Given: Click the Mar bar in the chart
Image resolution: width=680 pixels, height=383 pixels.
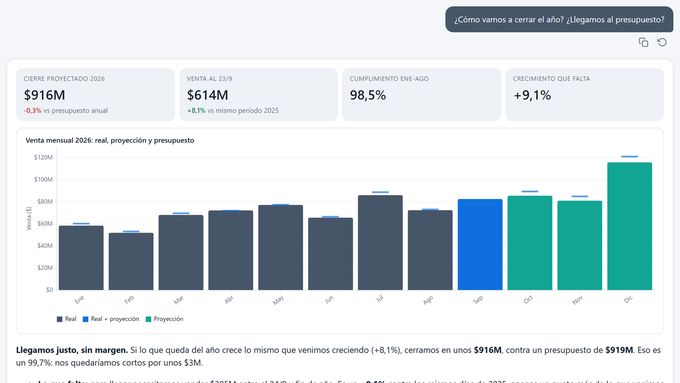Looking at the screenshot, I should [181, 252].
